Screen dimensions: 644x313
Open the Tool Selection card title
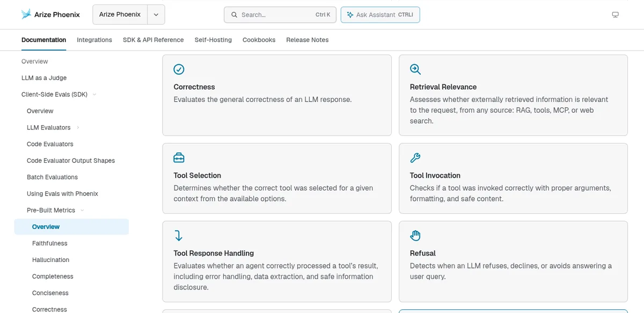point(197,176)
